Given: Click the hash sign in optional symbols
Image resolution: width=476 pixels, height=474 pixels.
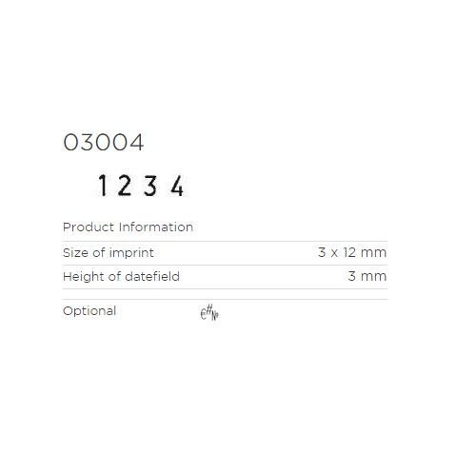Looking at the screenshot, I should (208, 309).
